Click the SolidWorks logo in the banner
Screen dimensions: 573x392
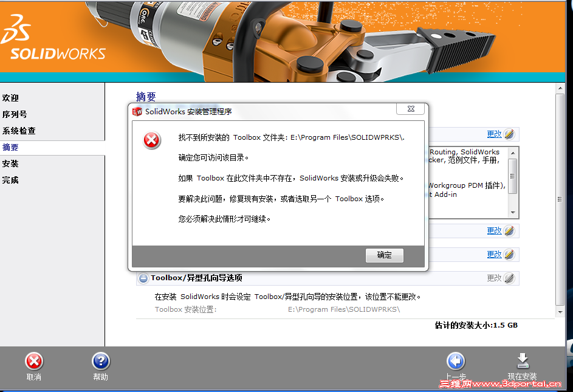[x=53, y=38]
